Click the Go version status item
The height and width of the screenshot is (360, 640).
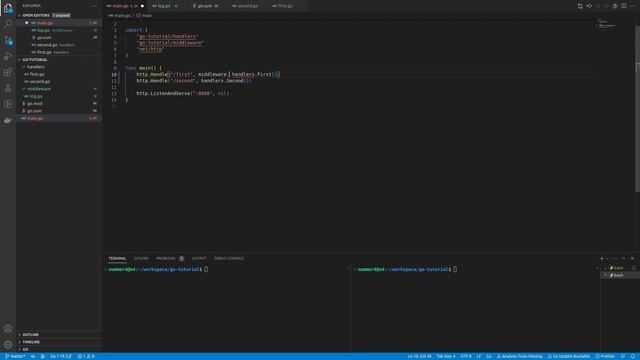click(x=61, y=356)
